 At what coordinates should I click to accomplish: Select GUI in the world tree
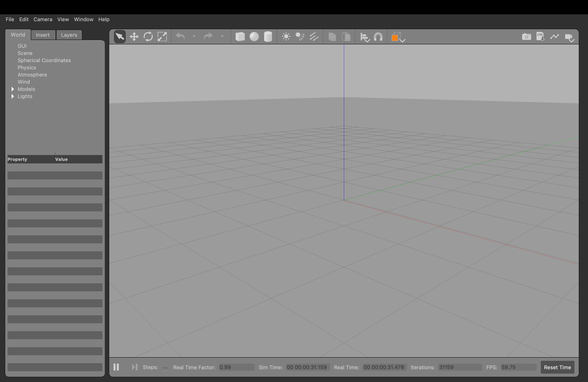22,46
